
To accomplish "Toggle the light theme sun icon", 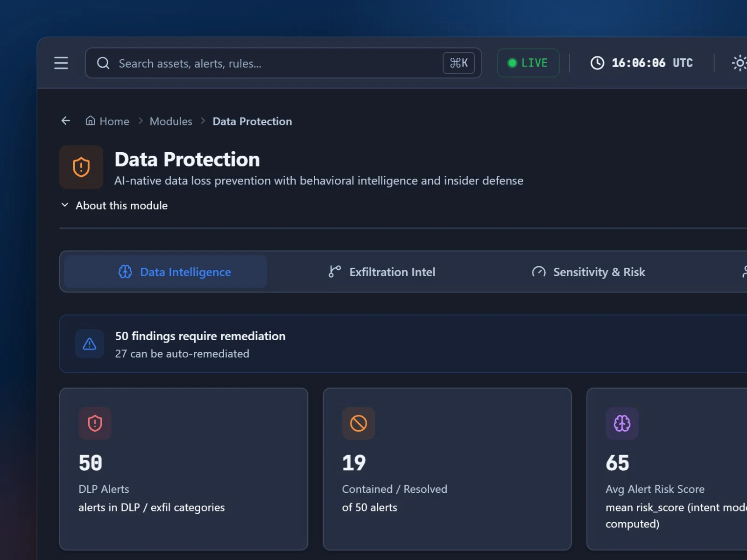I will click(x=739, y=63).
